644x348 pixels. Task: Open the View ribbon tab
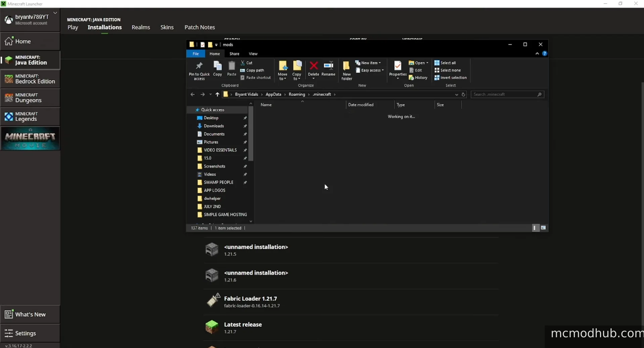coord(253,54)
